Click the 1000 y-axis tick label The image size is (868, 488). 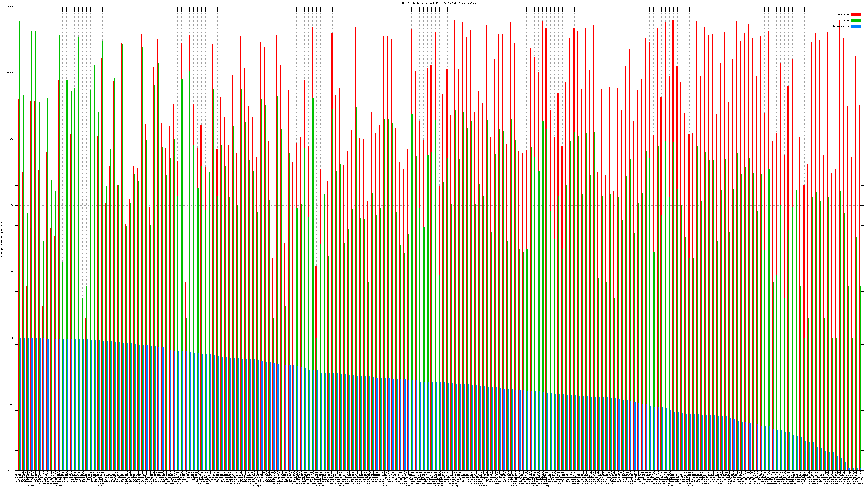point(11,139)
